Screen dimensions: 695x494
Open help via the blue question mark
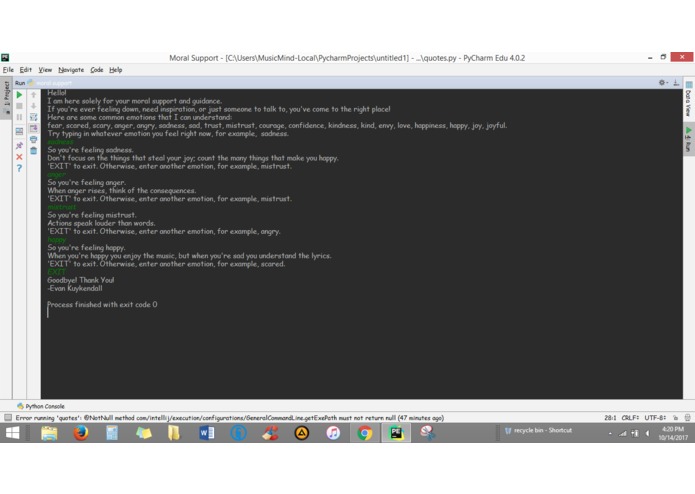[19, 168]
